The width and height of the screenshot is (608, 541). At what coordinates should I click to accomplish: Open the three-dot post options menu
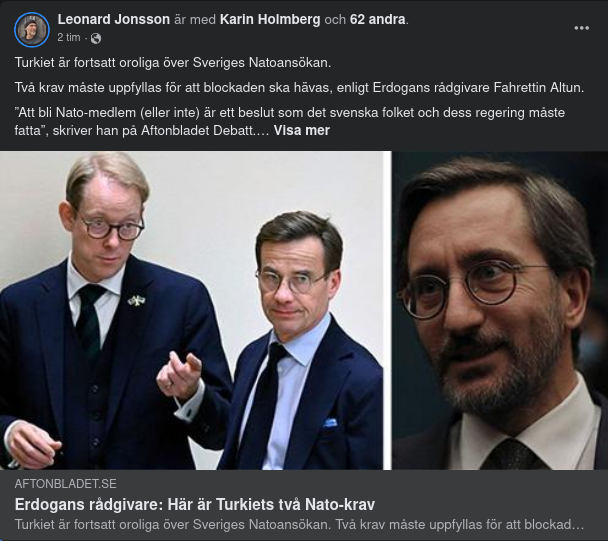[x=582, y=28]
